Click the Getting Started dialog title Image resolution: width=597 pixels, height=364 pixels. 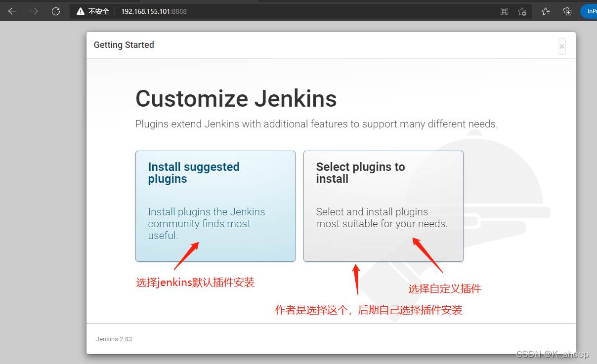click(x=124, y=45)
